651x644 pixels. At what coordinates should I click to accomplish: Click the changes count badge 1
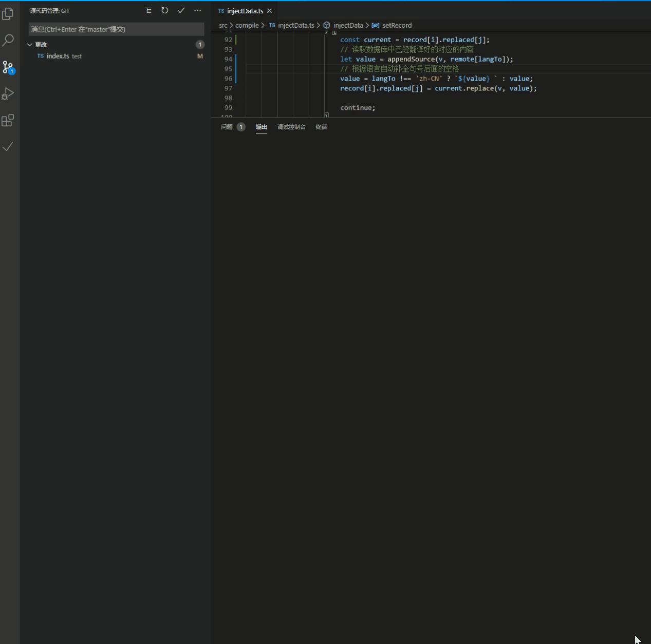[200, 45]
